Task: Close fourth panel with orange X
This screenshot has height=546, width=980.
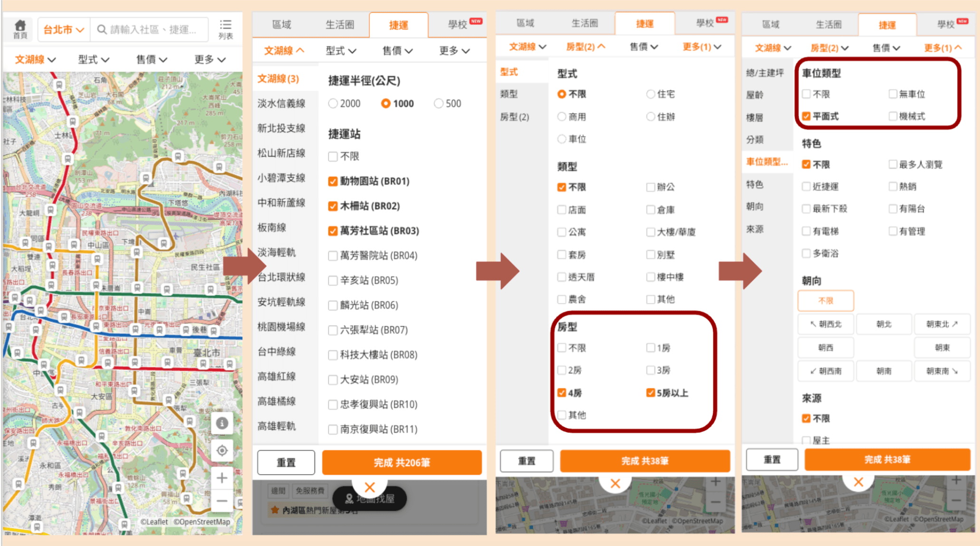Action: tap(858, 482)
